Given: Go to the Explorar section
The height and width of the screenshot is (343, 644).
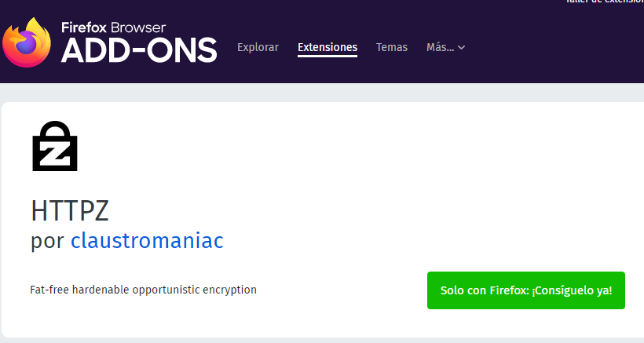Looking at the screenshot, I should tap(258, 47).
